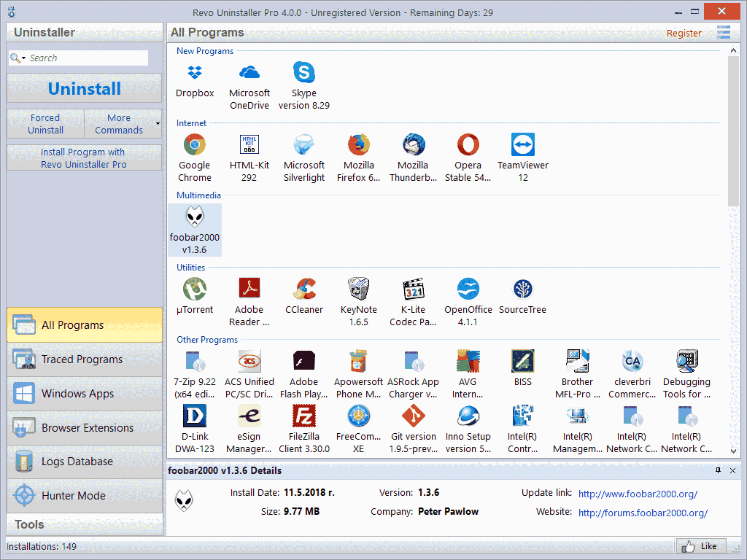
Task: Select the CCleaner icon in Utilities
Action: click(x=303, y=289)
